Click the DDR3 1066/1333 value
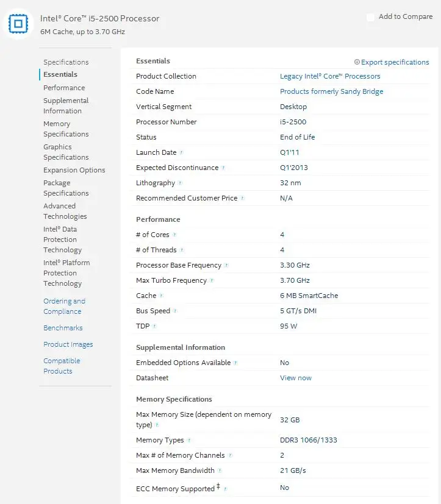This screenshot has height=504, width=441. [309, 440]
